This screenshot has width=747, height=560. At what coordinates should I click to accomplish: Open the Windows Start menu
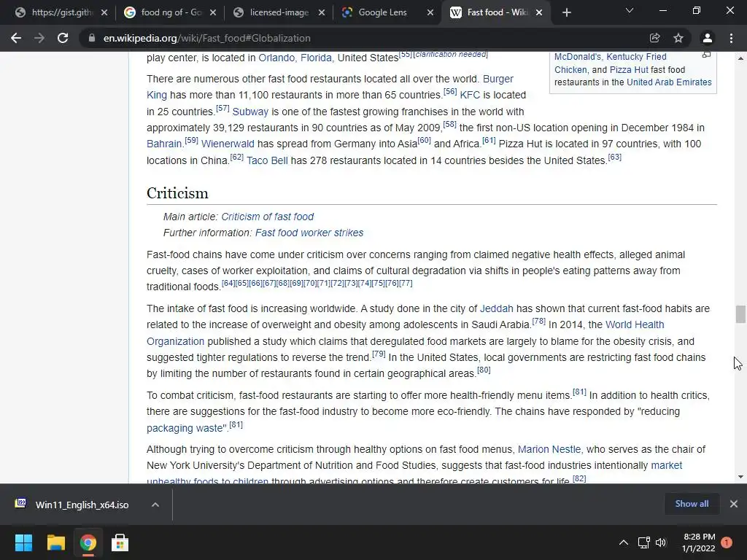coord(23,542)
